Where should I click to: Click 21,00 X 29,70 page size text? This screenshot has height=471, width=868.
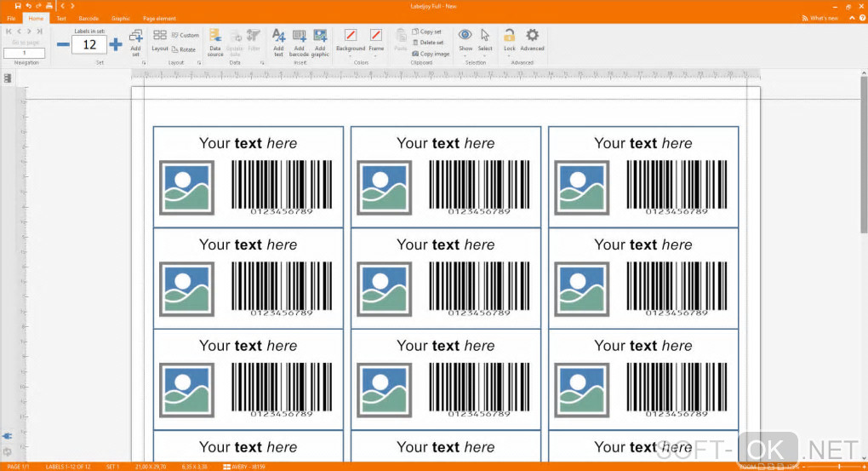point(151,467)
